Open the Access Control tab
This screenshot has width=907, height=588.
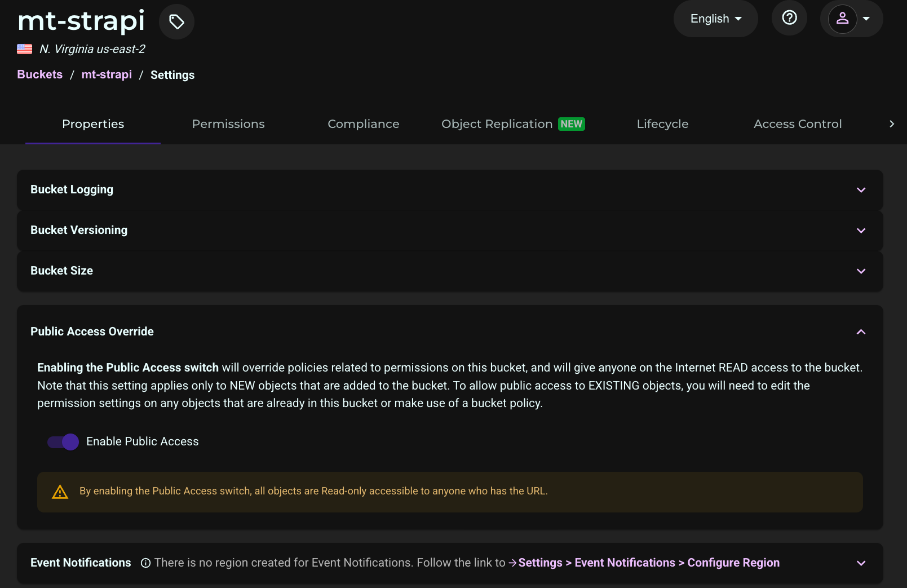point(798,124)
